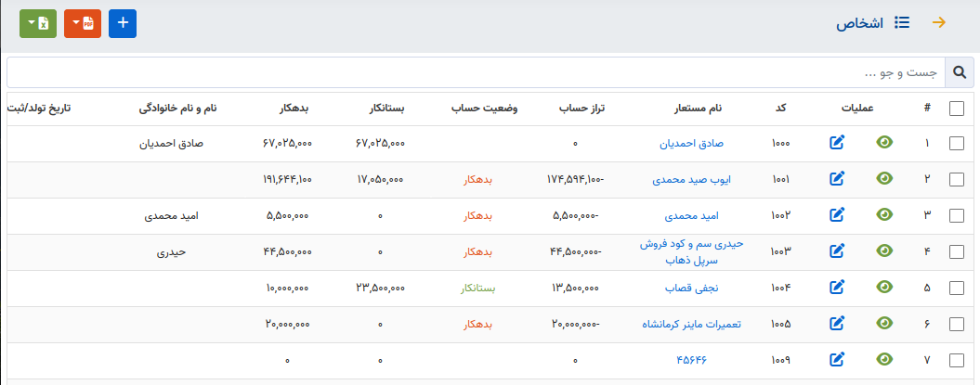Toggle the select-all checkbox in table header

(957, 109)
